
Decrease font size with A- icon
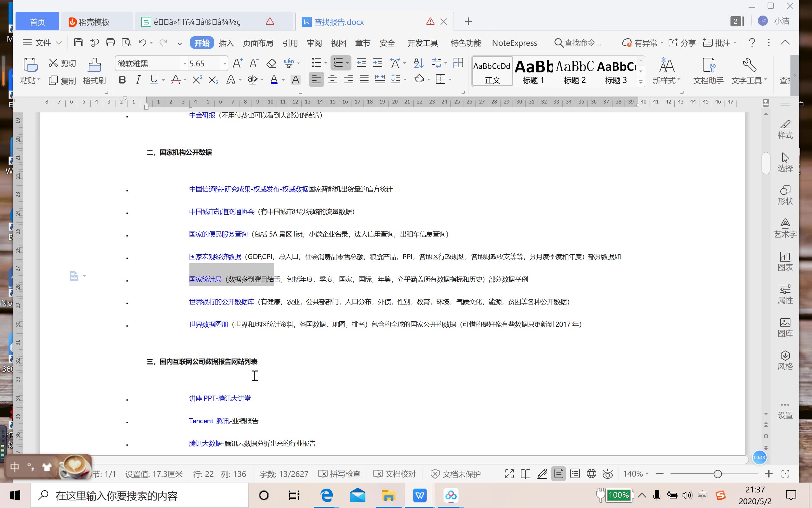(x=254, y=63)
